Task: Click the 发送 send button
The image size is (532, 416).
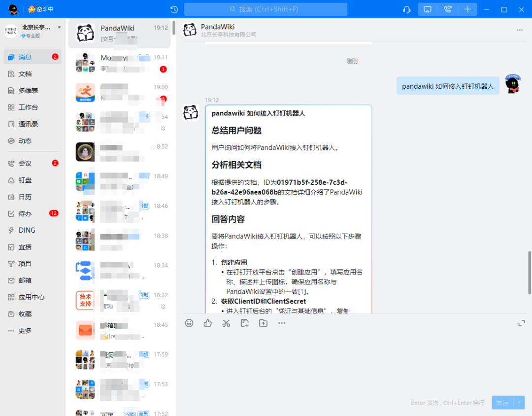Action: click(x=502, y=402)
